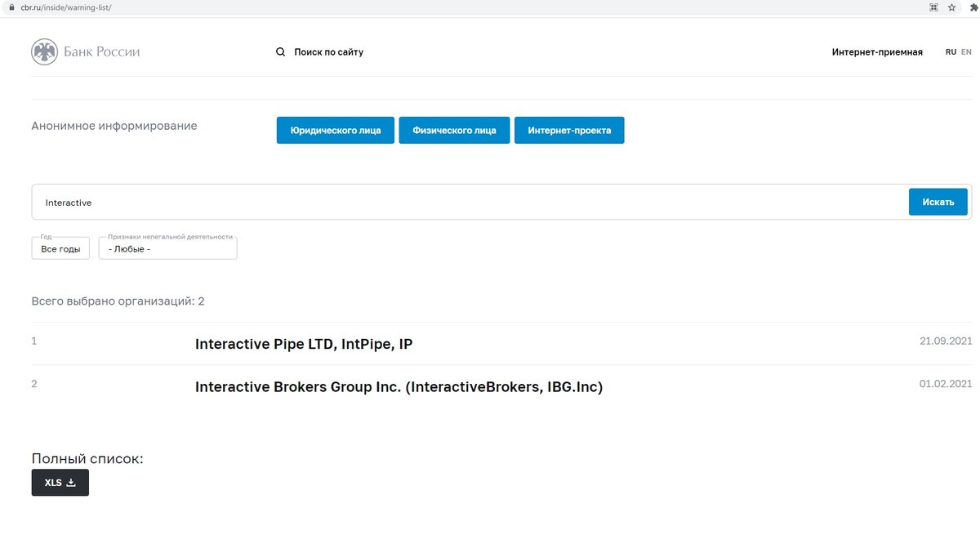This screenshot has width=980, height=535.
Task: Click the Искать search button
Action: (x=938, y=202)
